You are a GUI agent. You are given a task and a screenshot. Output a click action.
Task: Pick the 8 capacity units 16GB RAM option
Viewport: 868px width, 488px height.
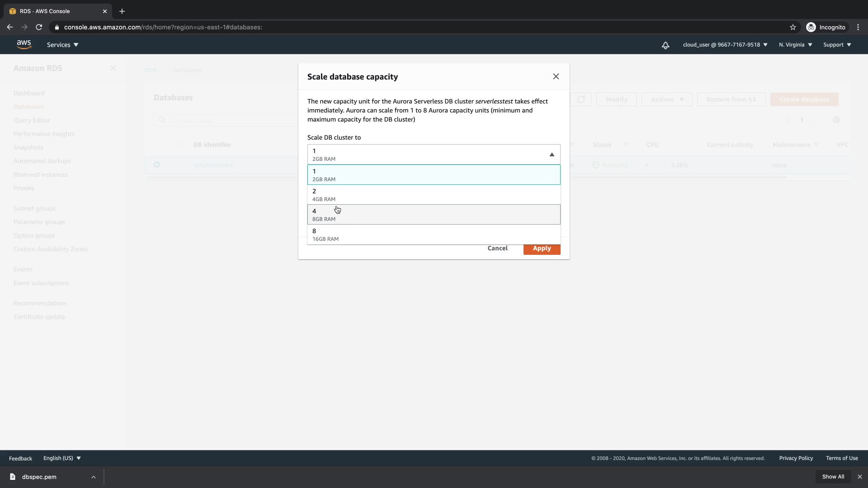click(433, 235)
